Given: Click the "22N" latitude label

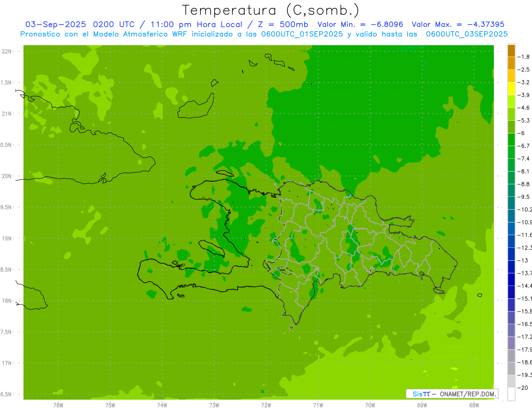Looking at the screenshot, I should (x=7, y=51).
